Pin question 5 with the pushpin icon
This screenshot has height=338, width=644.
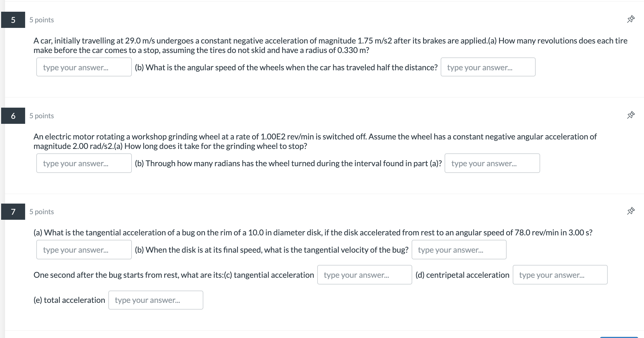click(631, 19)
